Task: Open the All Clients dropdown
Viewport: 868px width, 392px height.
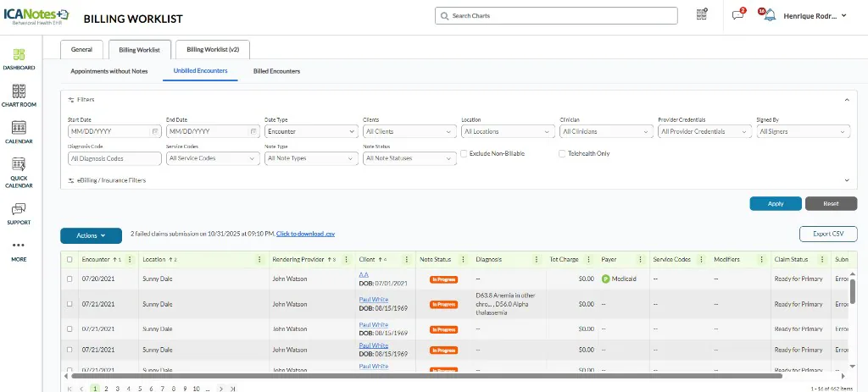Action: [409, 131]
